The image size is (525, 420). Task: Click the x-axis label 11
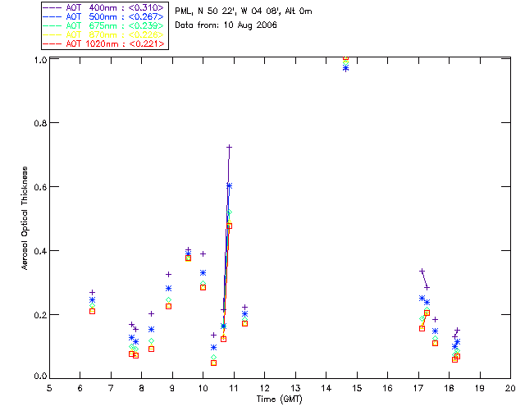(x=234, y=388)
